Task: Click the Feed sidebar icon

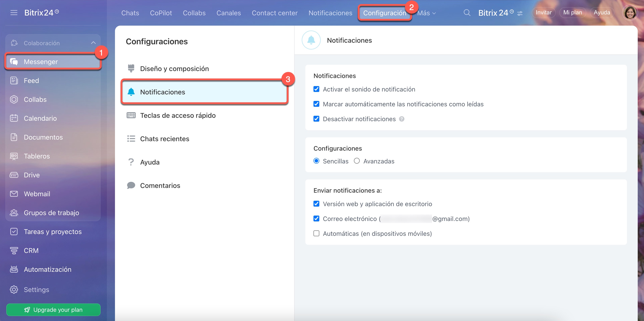Action: [14, 80]
